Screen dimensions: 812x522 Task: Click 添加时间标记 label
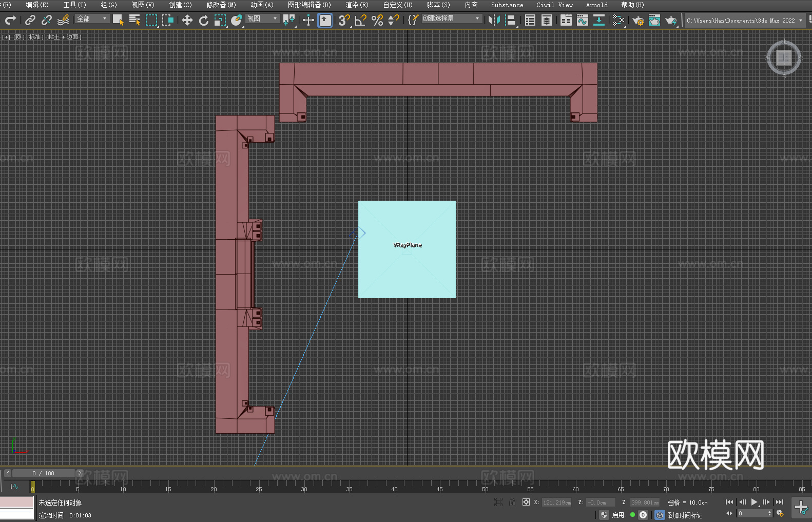(684, 515)
